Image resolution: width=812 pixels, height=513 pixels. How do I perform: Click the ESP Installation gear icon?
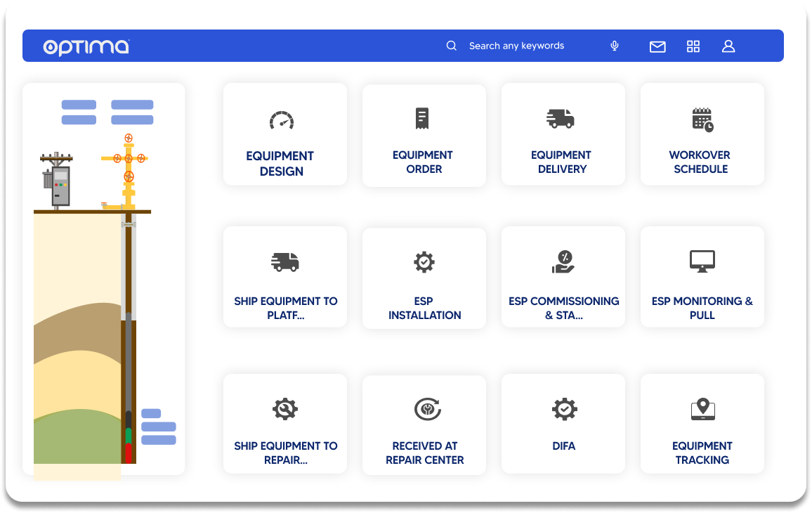tap(424, 262)
